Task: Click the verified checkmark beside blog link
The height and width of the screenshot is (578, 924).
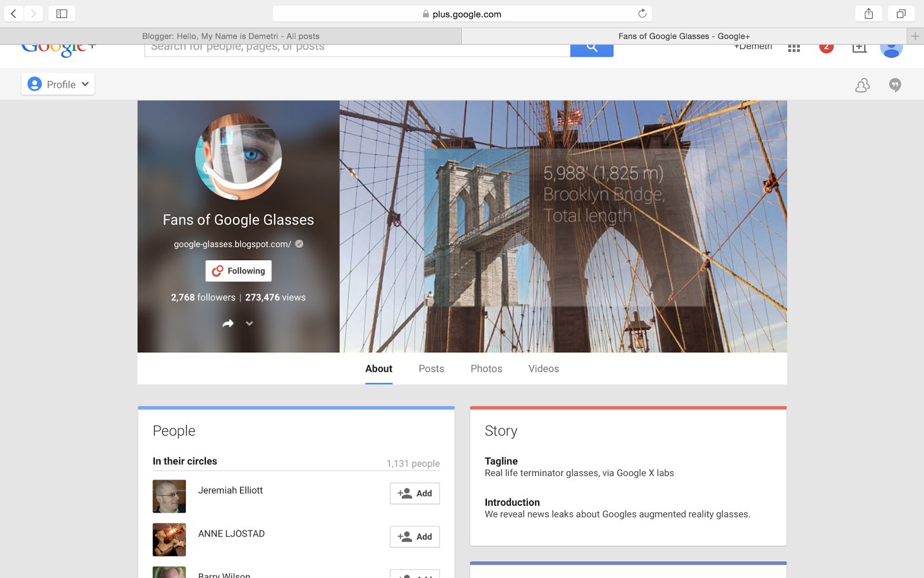Action: (x=299, y=244)
